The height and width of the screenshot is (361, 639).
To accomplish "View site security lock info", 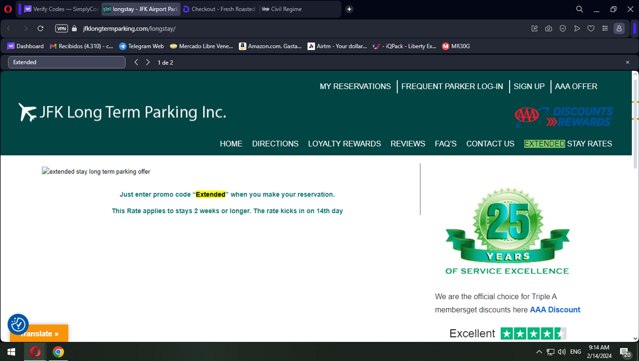I will click(74, 29).
